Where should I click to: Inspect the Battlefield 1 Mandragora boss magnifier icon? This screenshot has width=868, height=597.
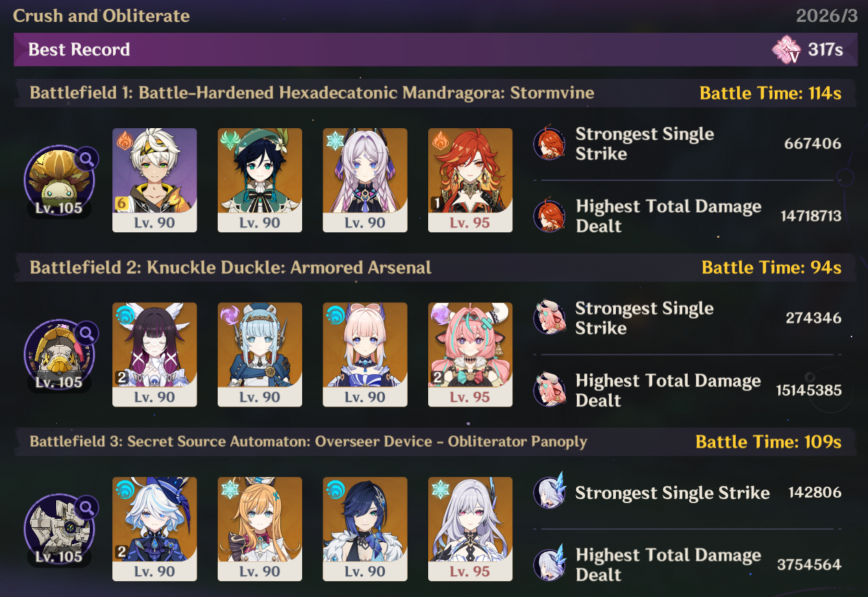(x=86, y=159)
